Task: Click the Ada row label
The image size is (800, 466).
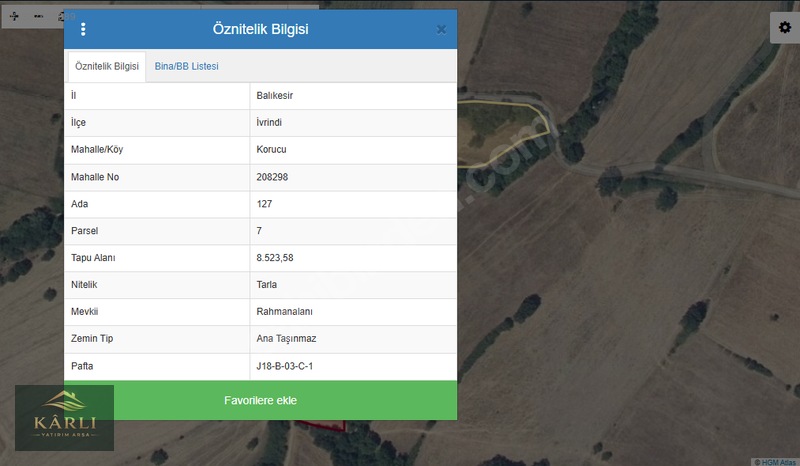Action: pos(79,204)
